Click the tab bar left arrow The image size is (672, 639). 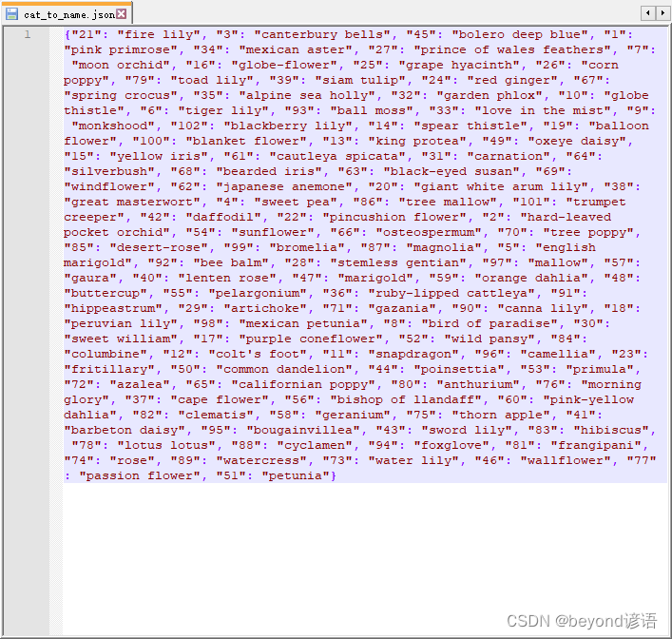click(648, 13)
